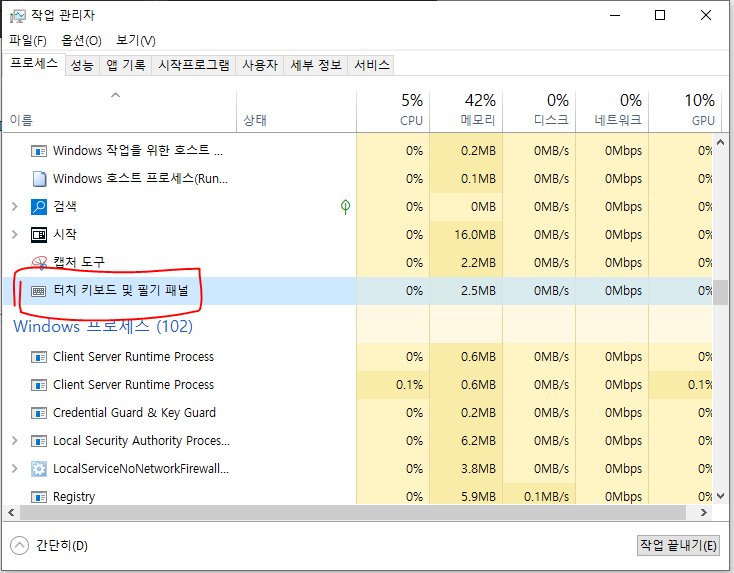Click the vertical scrollbar thumb

click(720, 293)
